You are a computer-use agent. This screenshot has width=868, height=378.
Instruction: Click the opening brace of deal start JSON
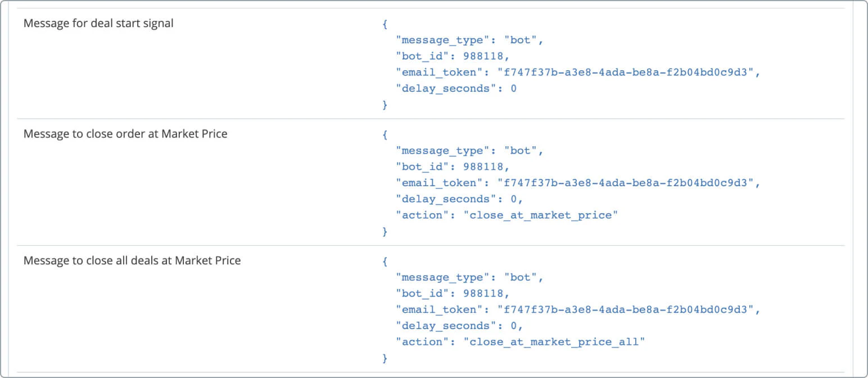(385, 24)
